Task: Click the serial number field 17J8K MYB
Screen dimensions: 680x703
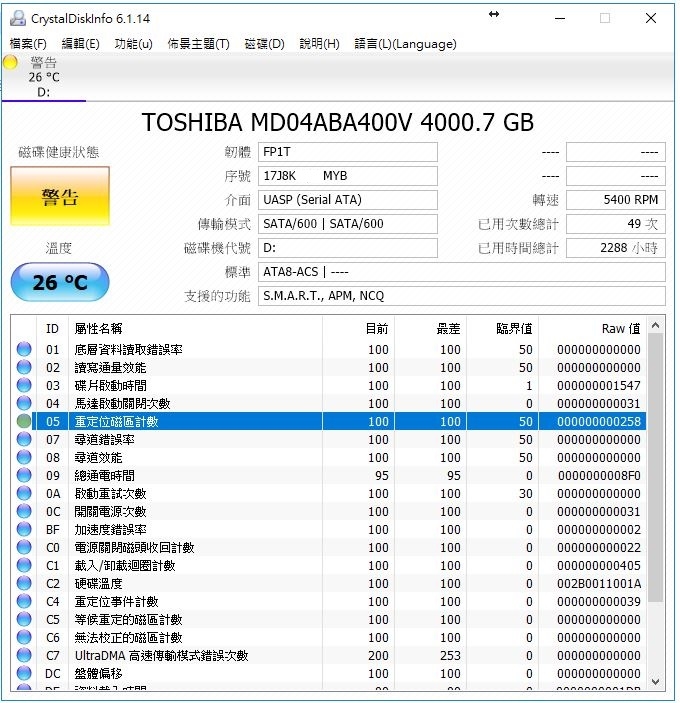Action: tap(347, 176)
